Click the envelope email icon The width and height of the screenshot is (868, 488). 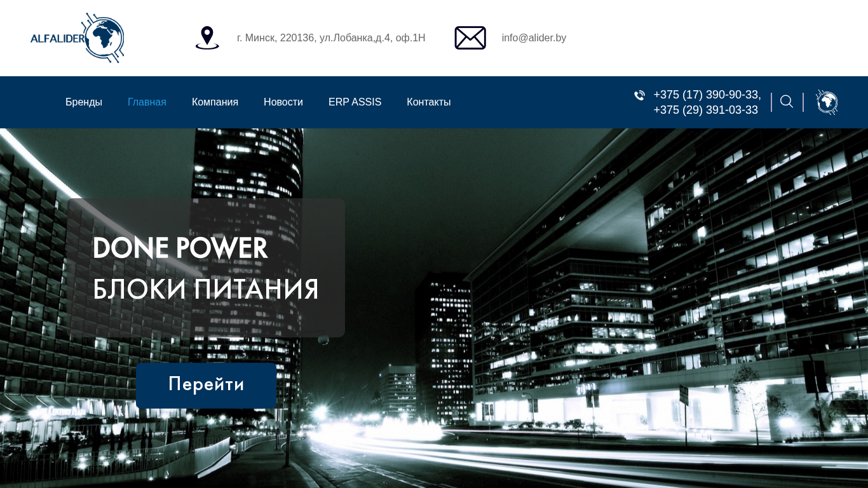point(470,38)
